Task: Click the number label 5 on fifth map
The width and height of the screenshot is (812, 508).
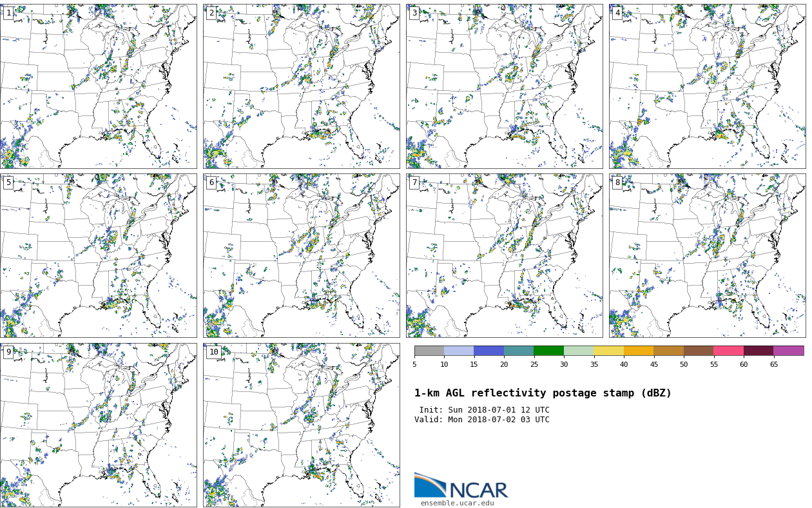Action: tap(8, 182)
